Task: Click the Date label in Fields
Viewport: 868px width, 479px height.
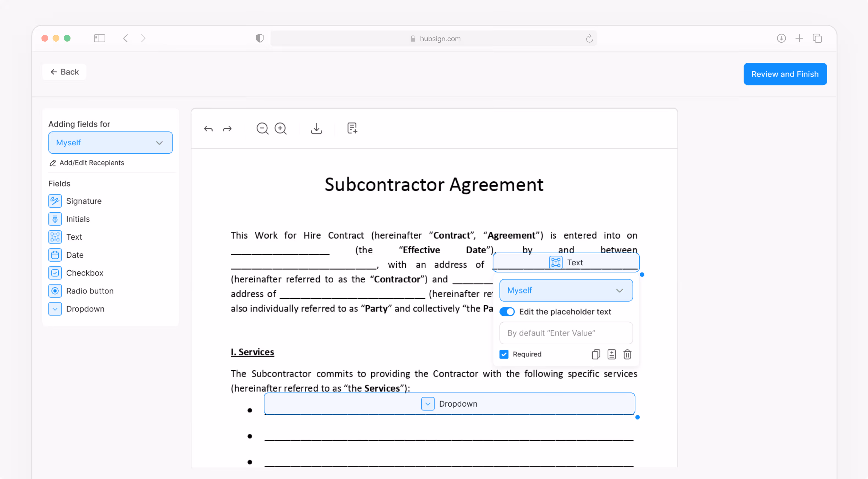Action: (75, 255)
